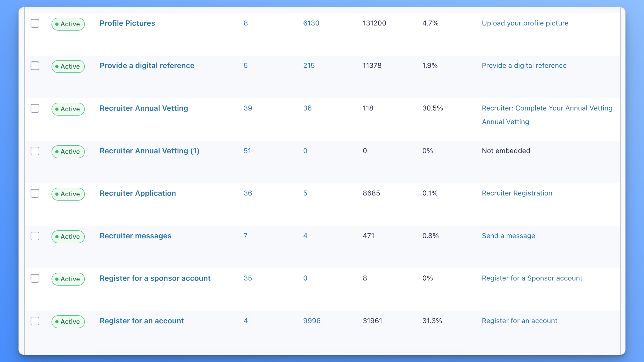
Task: Select the Provide a digital reference row checkbox
Action: [35, 66]
